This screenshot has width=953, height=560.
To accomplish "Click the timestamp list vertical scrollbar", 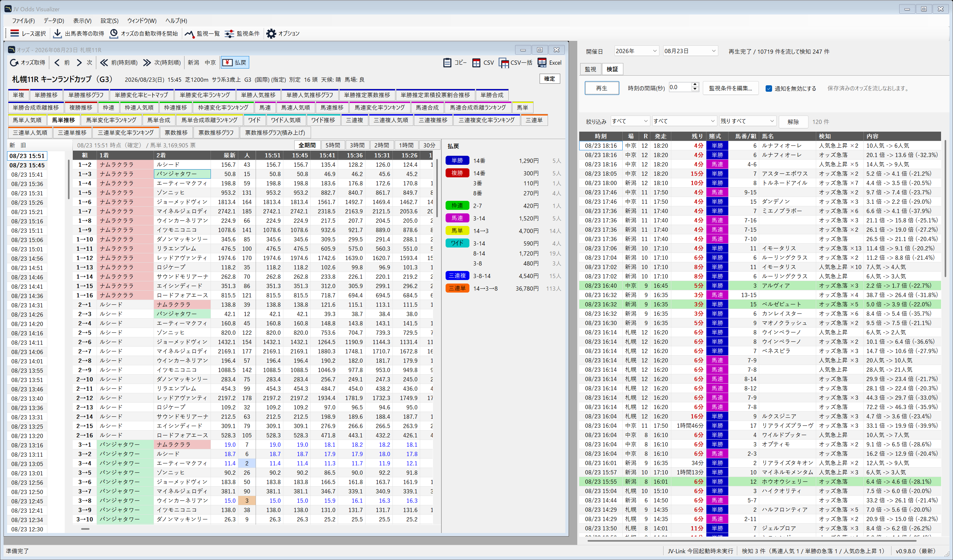I will pyautogui.click(x=69, y=179).
